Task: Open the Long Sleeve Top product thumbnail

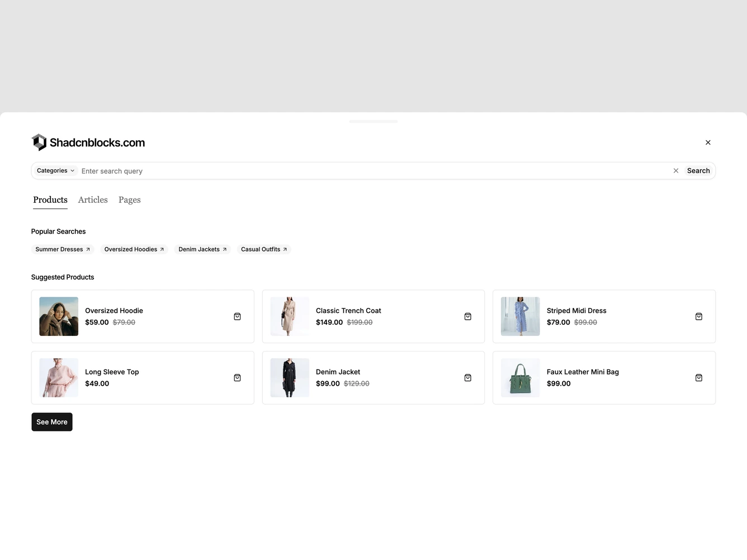Action: (x=59, y=378)
